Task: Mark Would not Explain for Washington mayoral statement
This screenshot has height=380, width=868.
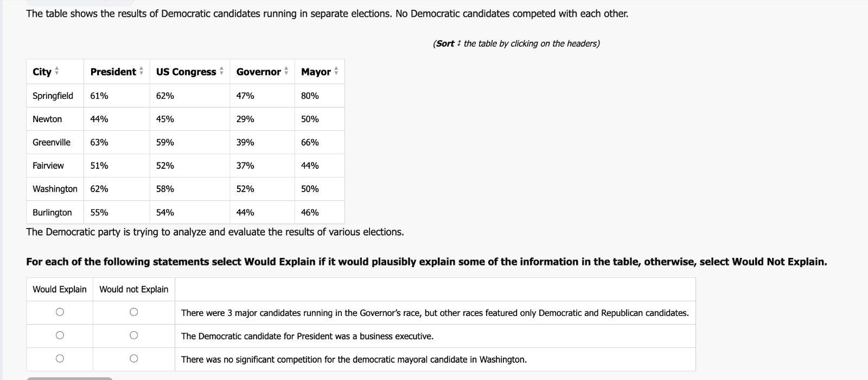Action: 133,358
